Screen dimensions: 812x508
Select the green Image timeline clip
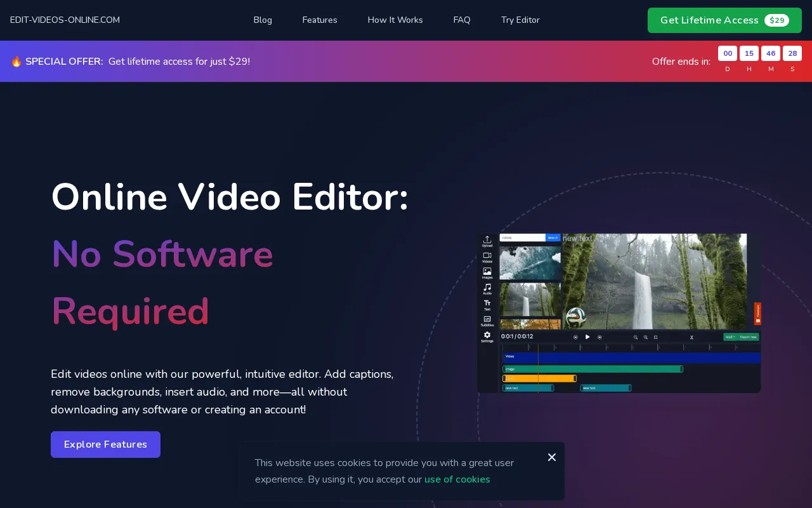[x=593, y=369]
